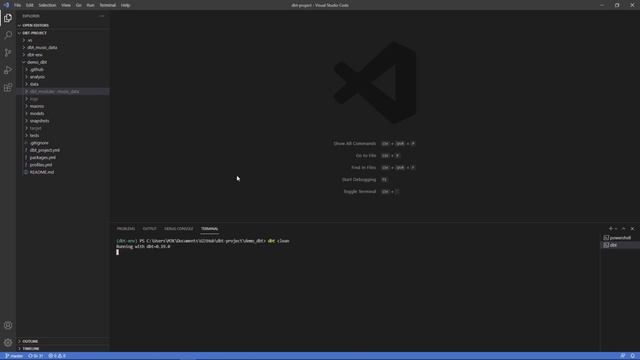Open the Extensions view
This screenshot has height=360, width=640.
pos(8,88)
